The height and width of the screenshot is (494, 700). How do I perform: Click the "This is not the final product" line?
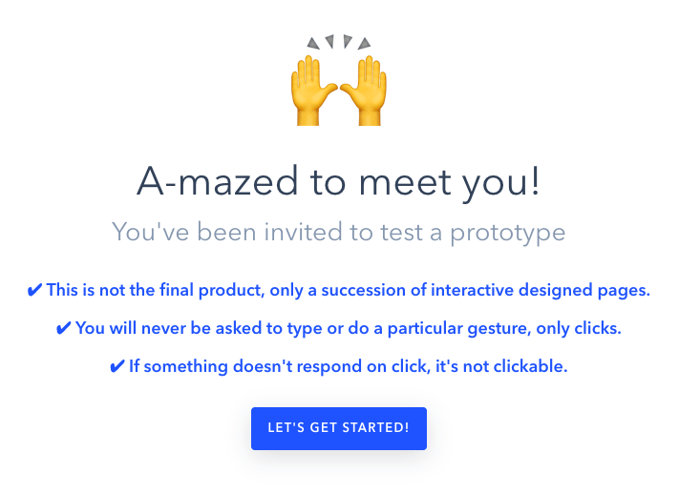(346, 291)
